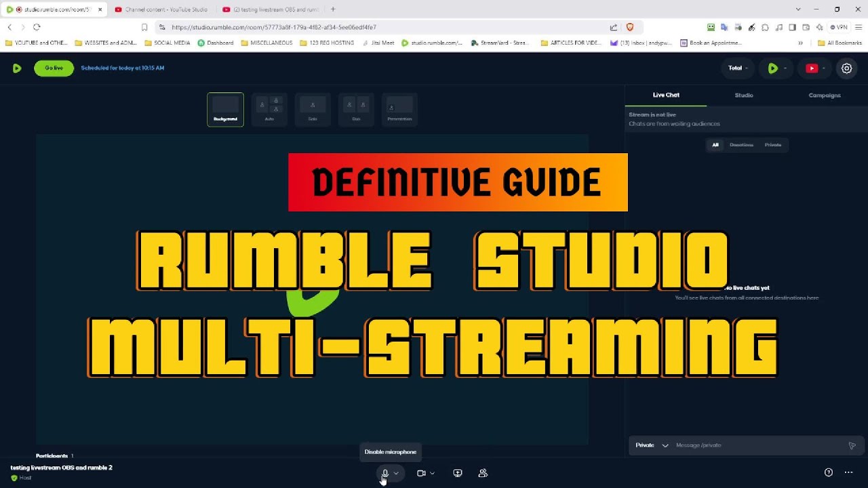The height and width of the screenshot is (488, 868).
Task: Show hidden bookmarks with double chevron
Action: (800, 43)
